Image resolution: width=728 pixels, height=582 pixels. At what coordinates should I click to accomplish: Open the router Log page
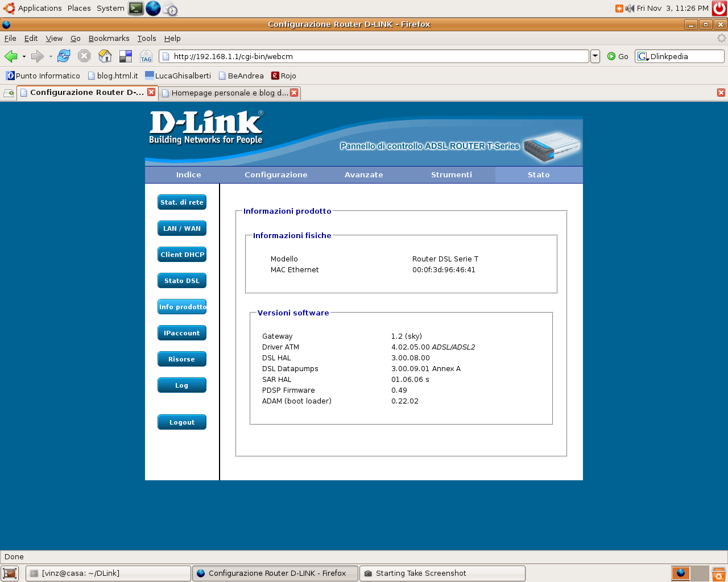click(x=182, y=385)
